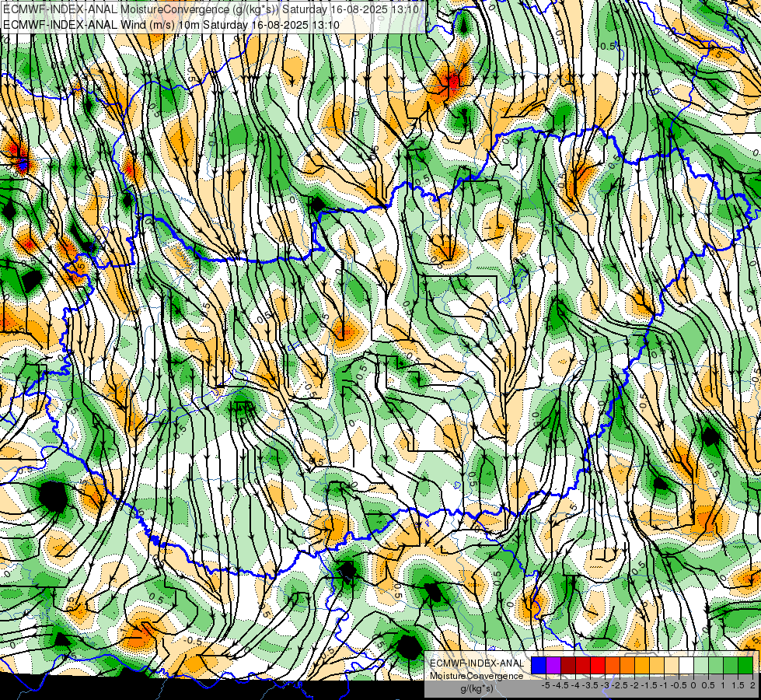Click the legend's MoistureConvergence label
This screenshot has width=761, height=700.
(476, 676)
